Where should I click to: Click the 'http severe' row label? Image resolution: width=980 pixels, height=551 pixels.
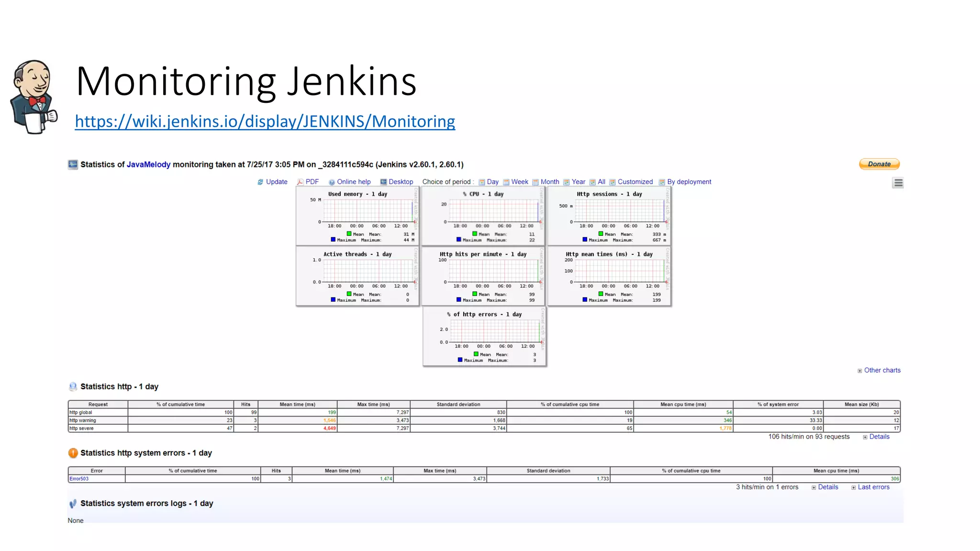pos(81,429)
